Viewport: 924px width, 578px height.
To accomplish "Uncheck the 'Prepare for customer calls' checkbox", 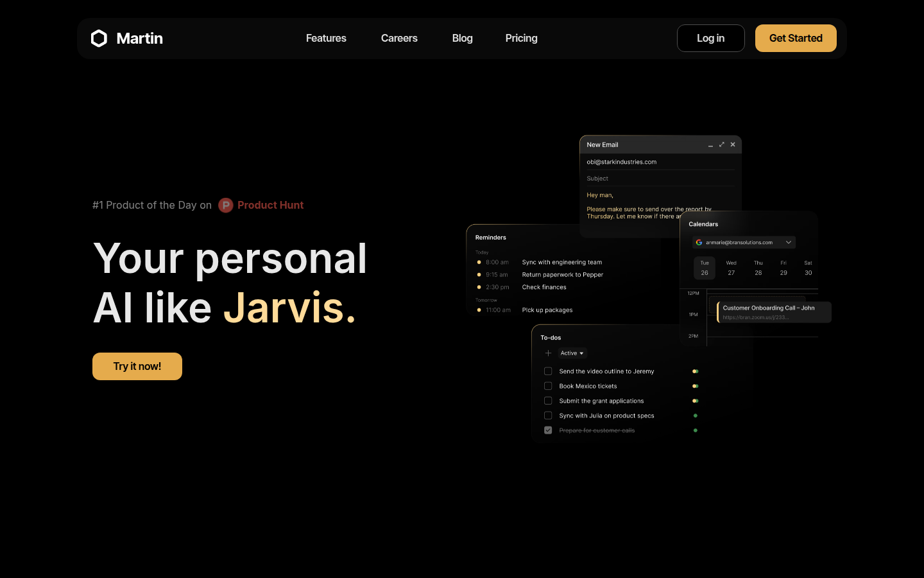I will [548, 430].
